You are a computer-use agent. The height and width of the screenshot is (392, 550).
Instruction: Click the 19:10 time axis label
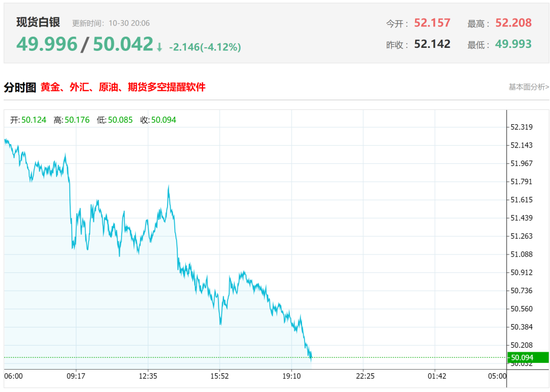(292, 376)
